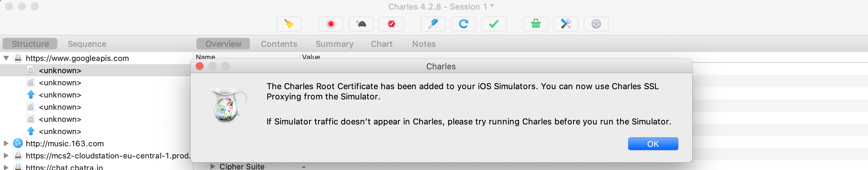Click the blue Repeat arrow icon
Image resolution: width=868 pixels, height=170 pixels.
click(463, 24)
